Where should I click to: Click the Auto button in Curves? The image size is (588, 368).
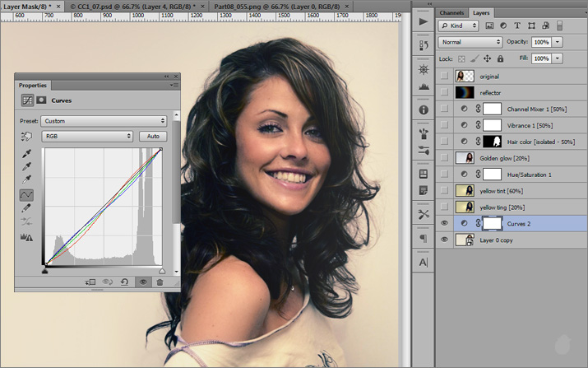(x=152, y=136)
